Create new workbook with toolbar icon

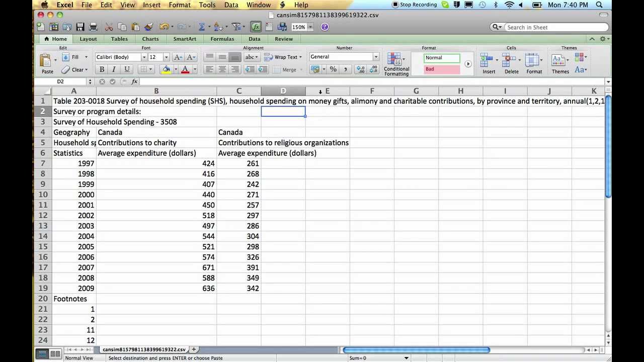coord(41,27)
